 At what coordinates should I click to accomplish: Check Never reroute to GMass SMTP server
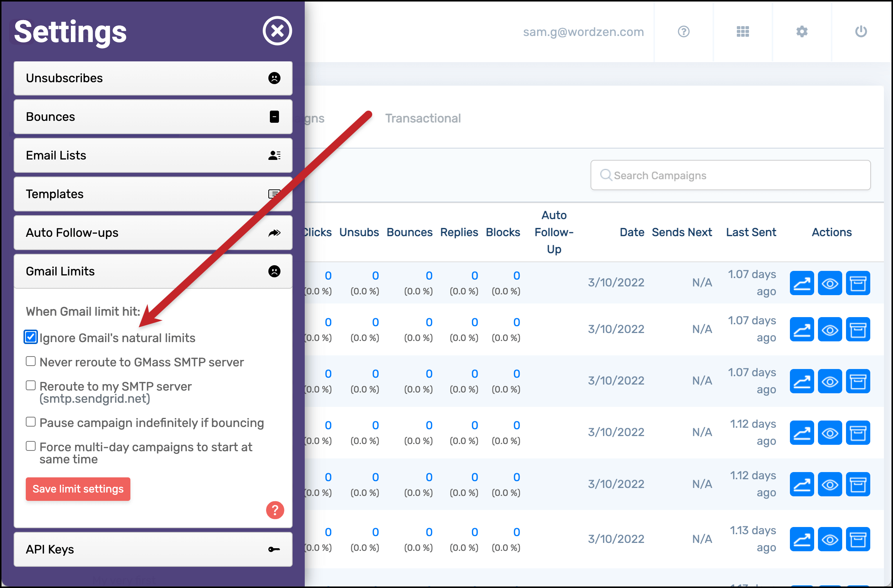[x=31, y=361]
